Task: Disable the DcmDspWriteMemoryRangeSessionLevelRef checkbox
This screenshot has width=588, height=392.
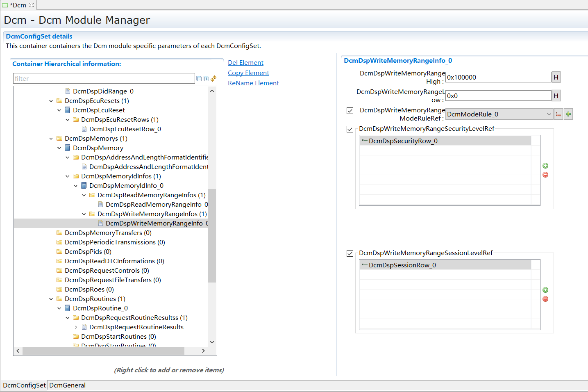Action: point(350,253)
